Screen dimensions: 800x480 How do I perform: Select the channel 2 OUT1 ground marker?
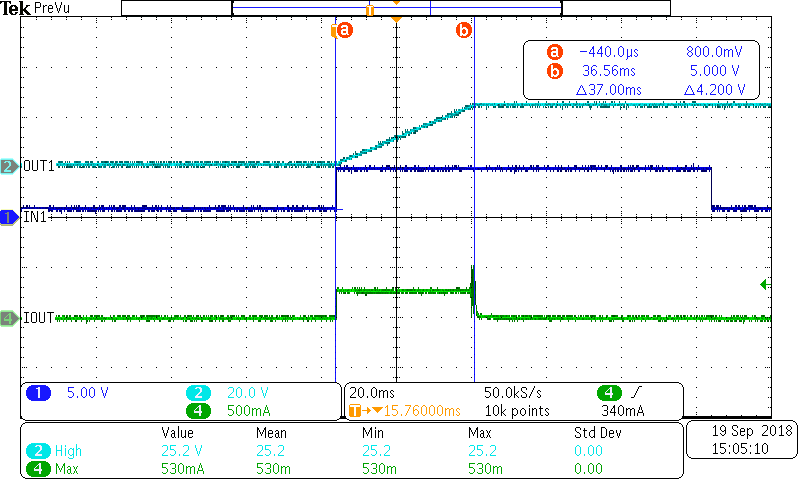point(8,166)
